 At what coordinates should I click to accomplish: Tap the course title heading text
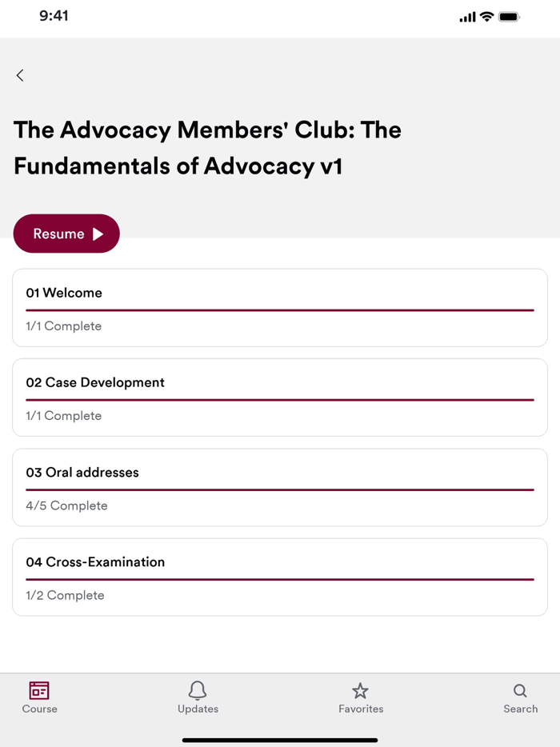(206, 150)
